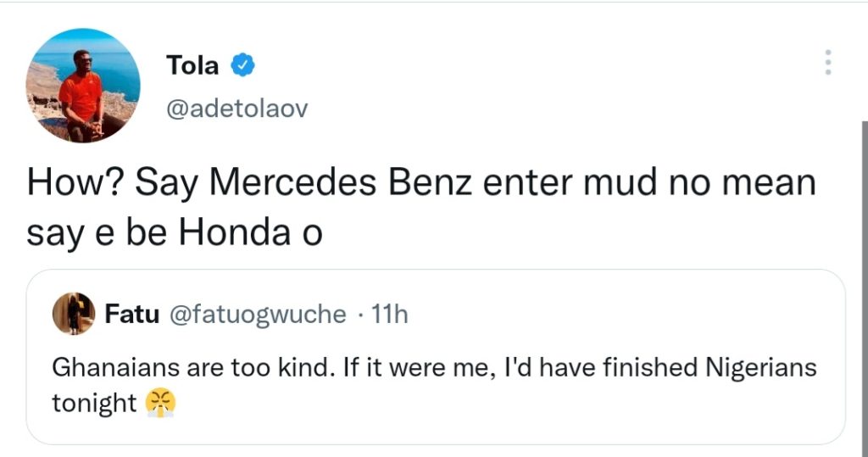The height and width of the screenshot is (457, 868).
Task: Click the display name Tola
Action: point(193,65)
